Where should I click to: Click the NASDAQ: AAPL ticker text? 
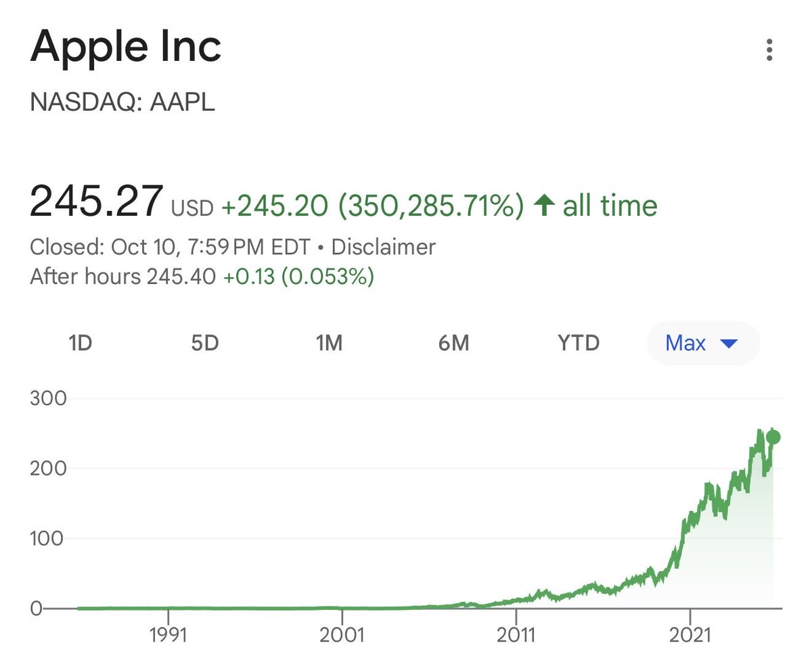122,102
